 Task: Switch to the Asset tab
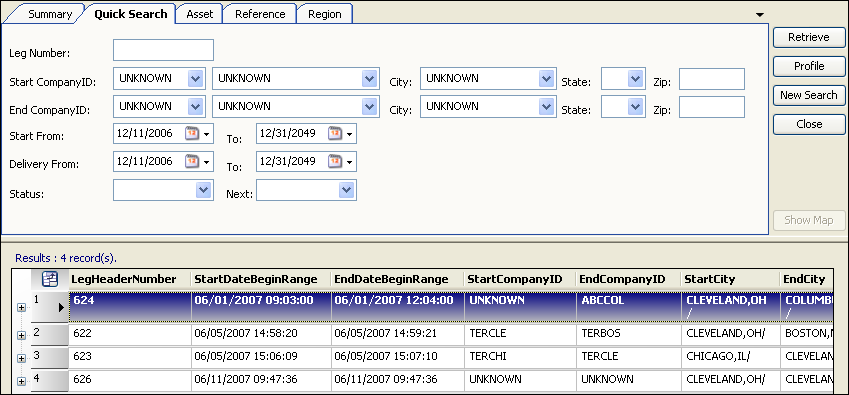point(200,14)
